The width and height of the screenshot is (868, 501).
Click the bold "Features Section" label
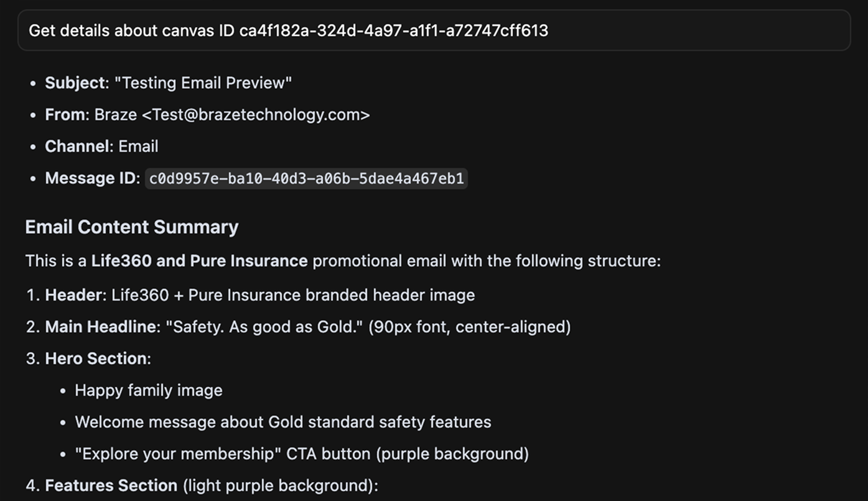pos(111,485)
